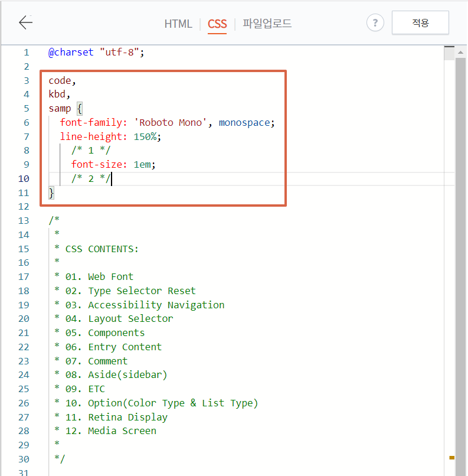This screenshot has width=468, height=476.
Task: Click the /* 2 */ comment
Action: click(91, 178)
